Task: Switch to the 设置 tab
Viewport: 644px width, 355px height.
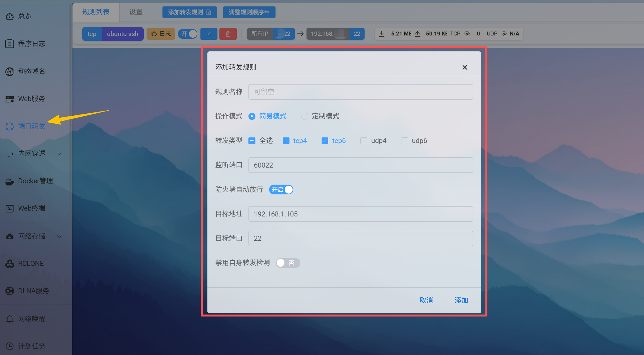Action: (x=136, y=12)
